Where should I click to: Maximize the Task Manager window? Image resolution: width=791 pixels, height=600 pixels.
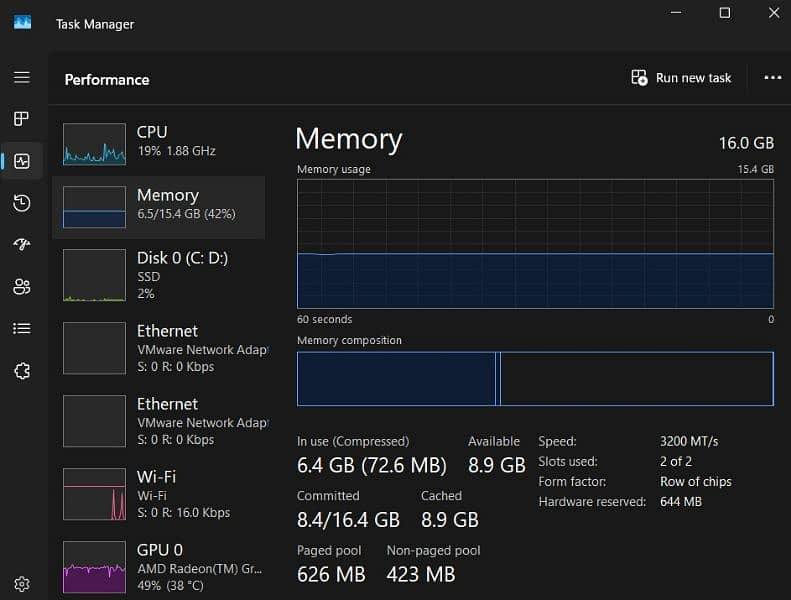click(724, 13)
